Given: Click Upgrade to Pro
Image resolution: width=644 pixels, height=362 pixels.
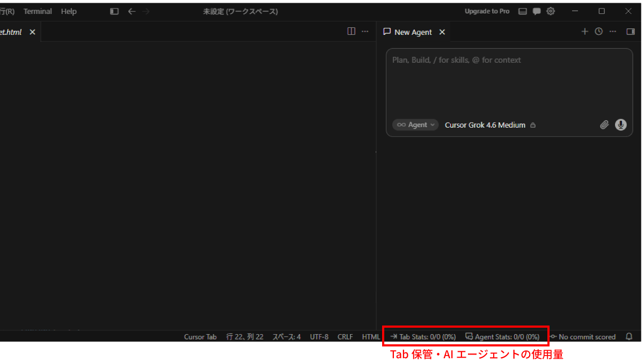Looking at the screenshot, I should pyautogui.click(x=487, y=11).
